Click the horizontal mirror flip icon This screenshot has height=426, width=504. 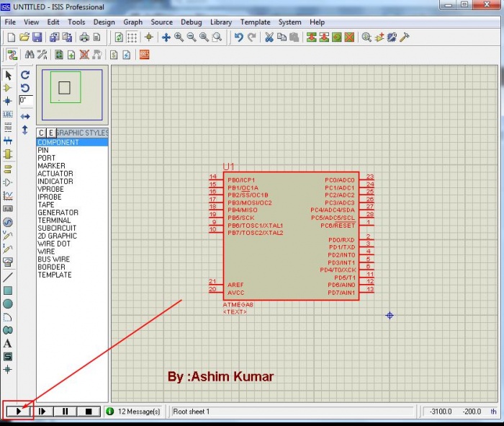(x=25, y=116)
